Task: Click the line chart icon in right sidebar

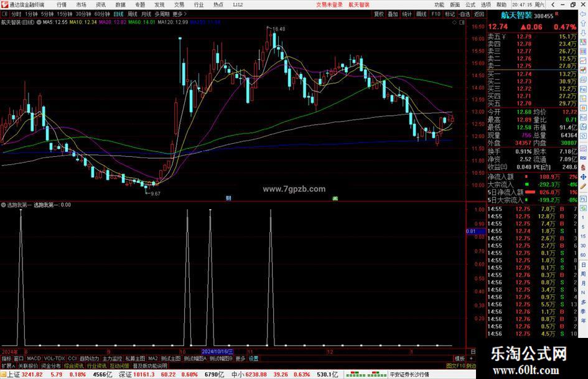Action: tap(583, 61)
